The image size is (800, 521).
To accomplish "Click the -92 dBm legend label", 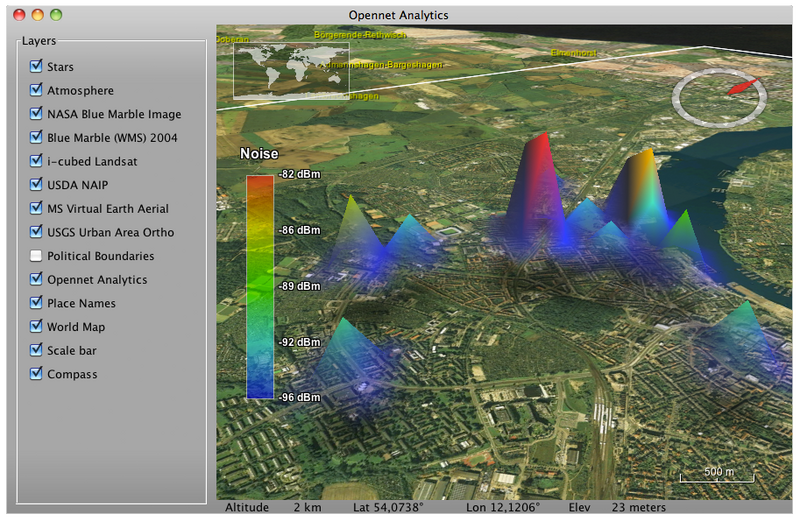I will coord(299,342).
